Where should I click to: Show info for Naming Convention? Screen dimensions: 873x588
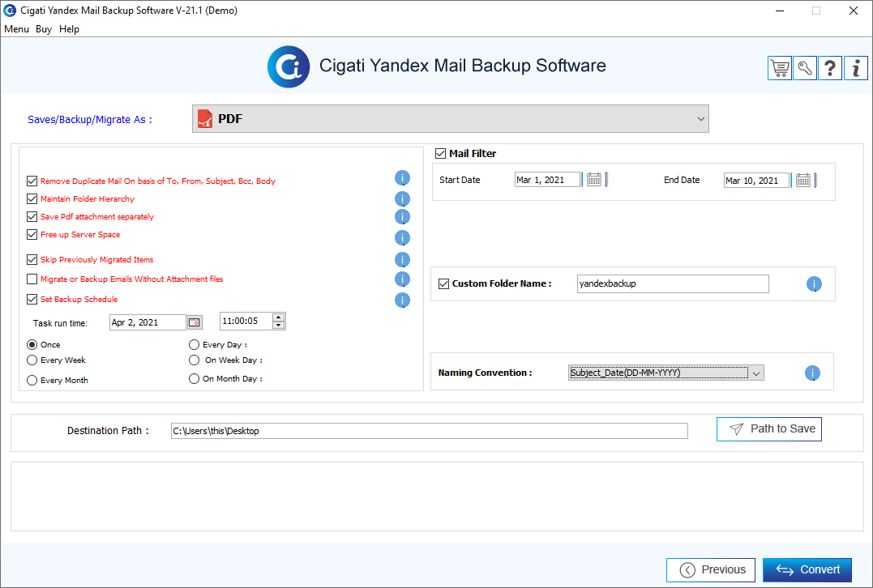coord(812,373)
